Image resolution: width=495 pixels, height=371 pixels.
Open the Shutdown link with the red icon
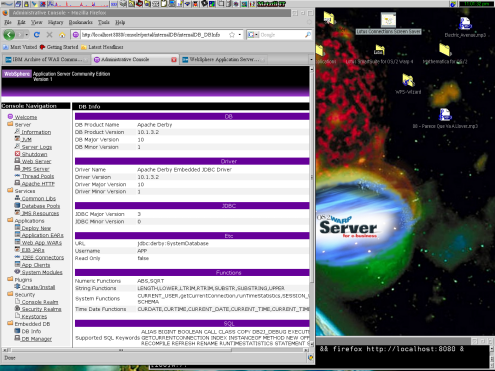tap(34, 154)
